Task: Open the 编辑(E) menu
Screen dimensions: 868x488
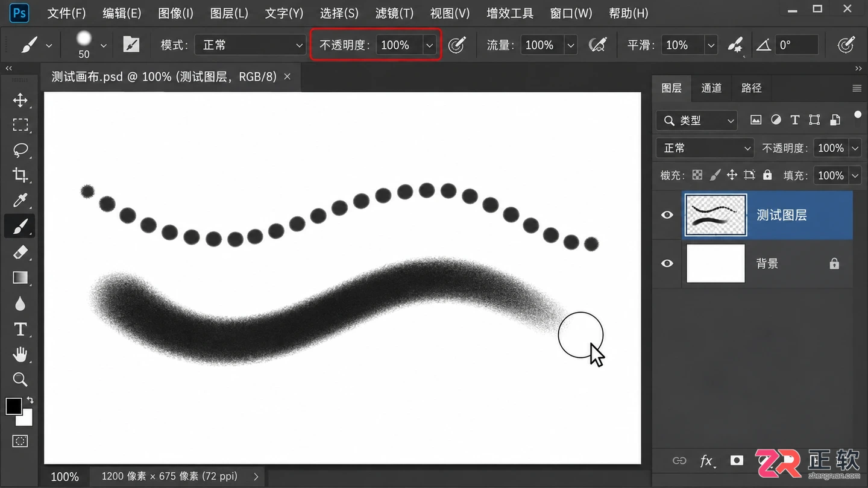Action: coord(122,13)
